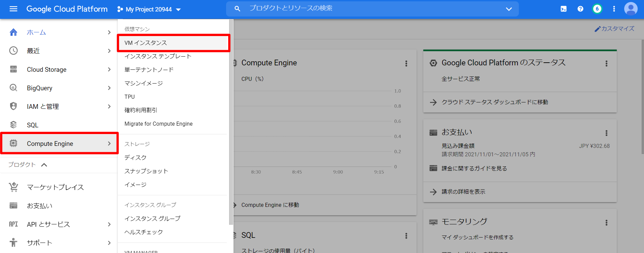This screenshot has height=253, width=644.
Task: Open the user account avatar
Action: [631, 9]
